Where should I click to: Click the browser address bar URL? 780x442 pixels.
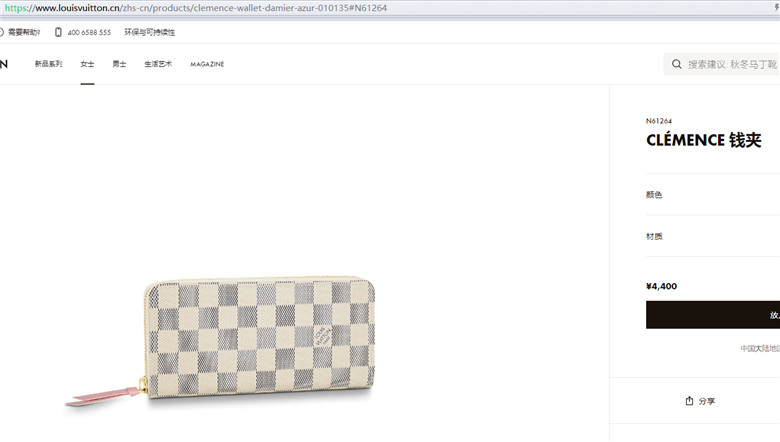(x=195, y=8)
